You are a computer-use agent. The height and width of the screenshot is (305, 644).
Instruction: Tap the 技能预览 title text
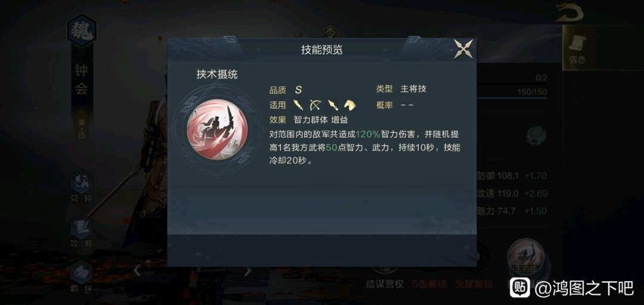pyautogui.click(x=321, y=50)
